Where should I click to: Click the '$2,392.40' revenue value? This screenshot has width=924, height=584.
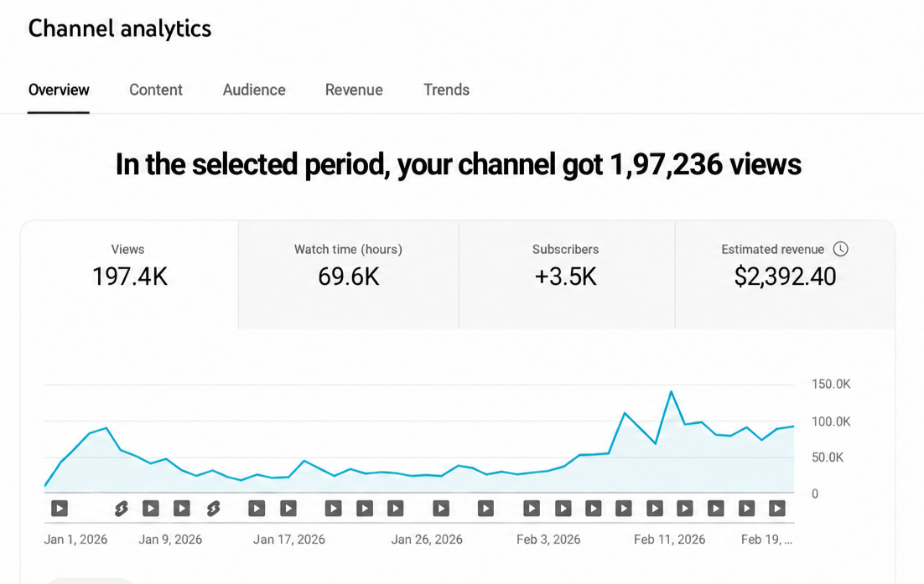(x=785, y=276)
